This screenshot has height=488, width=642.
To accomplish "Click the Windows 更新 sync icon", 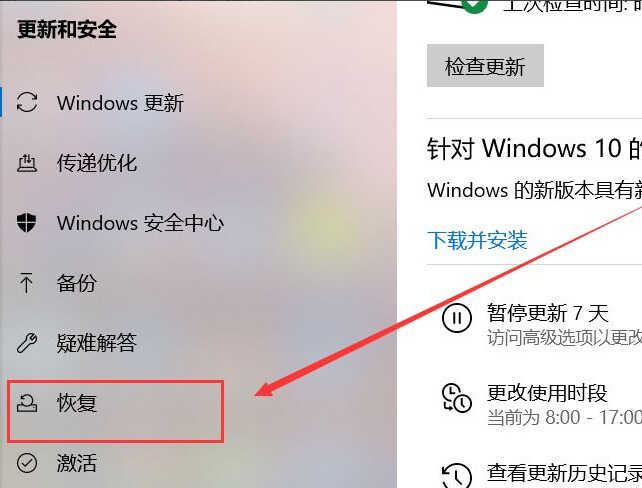I will pos(27,102).
